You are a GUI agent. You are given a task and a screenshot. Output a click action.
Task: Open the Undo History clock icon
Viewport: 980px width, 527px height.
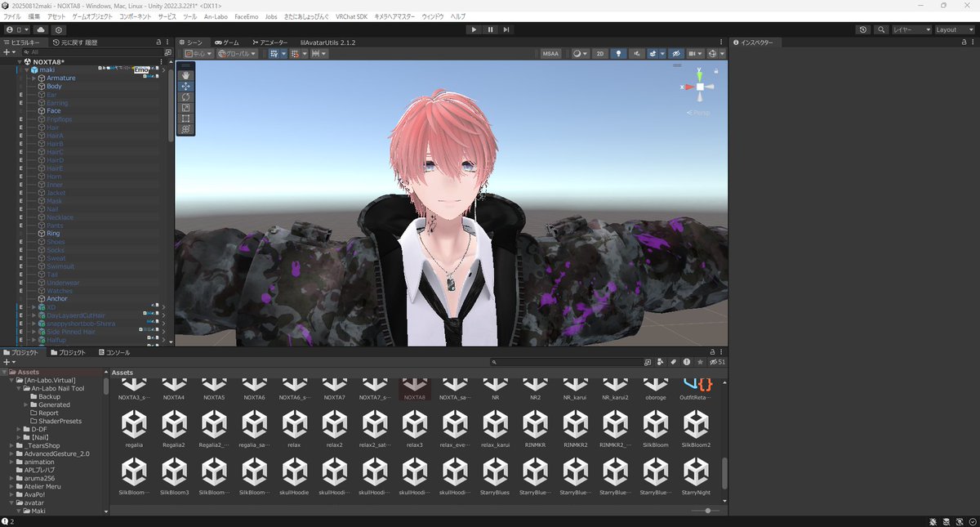(x=864, y=29)
